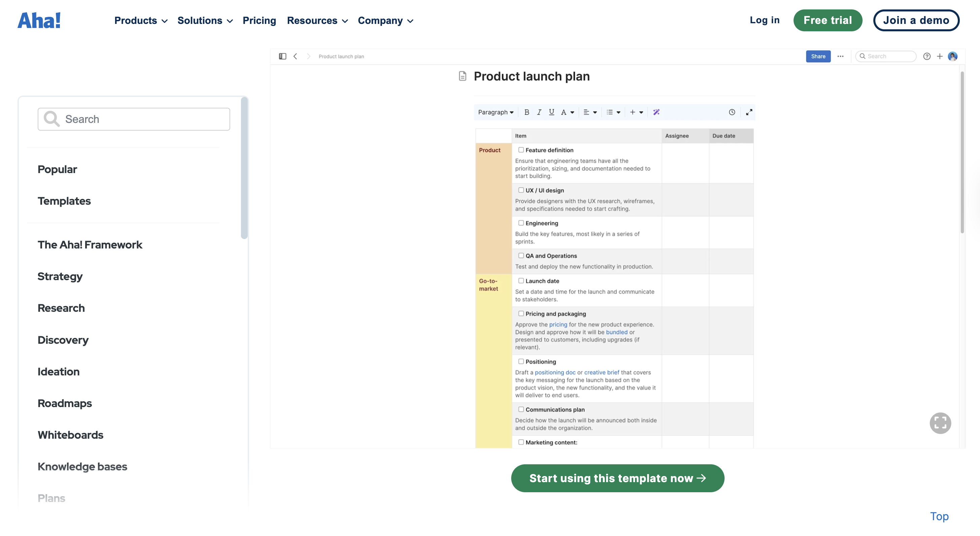Open the creative brief hyperlink
This screenshot has width=980, height=536.
(x=601, y=372)
